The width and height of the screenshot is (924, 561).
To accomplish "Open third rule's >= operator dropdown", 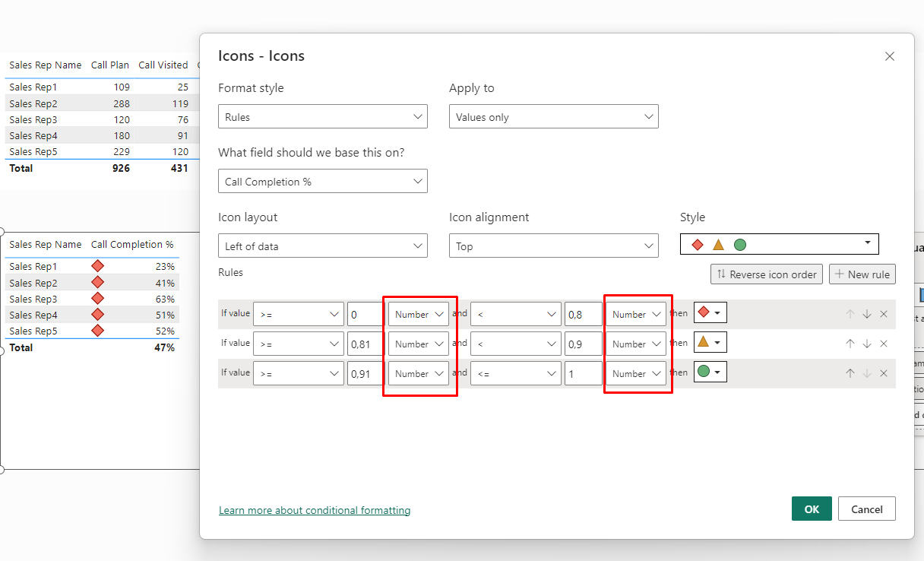I will [299, 373].
